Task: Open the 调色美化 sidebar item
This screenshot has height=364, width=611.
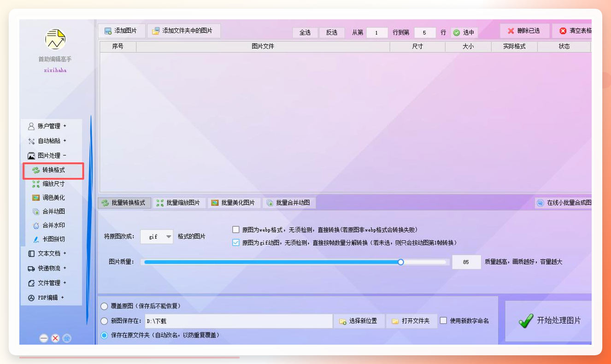Action: 48,198
